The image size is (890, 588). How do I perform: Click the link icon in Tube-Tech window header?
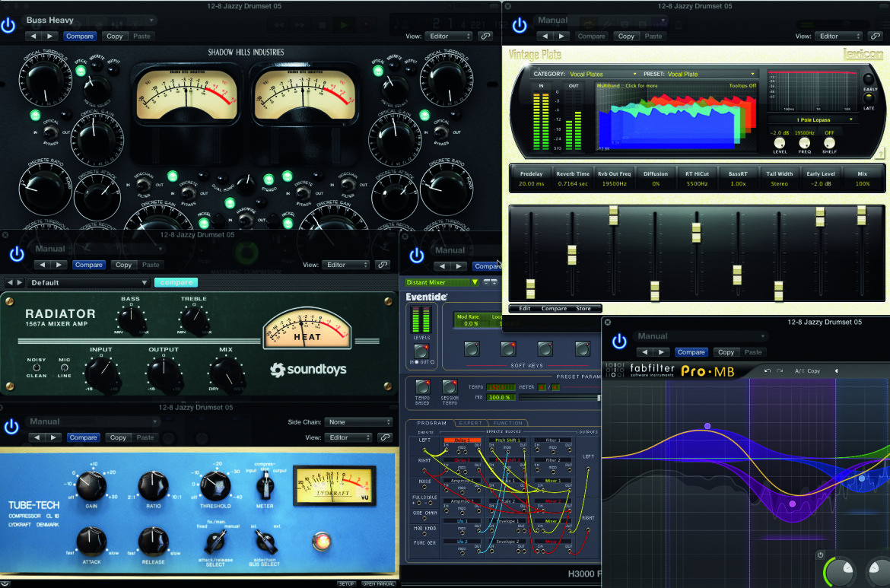[x=385, y=437]
